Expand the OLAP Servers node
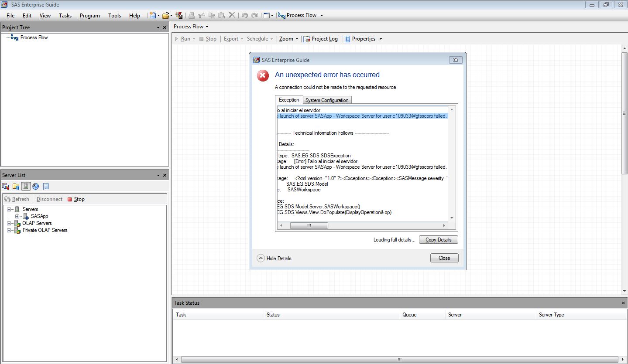This screenshot has width=628, height=364. point(9,223)
